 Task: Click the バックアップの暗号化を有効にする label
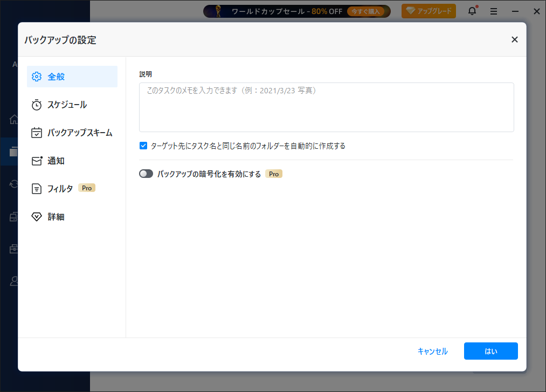click(209, 174)
